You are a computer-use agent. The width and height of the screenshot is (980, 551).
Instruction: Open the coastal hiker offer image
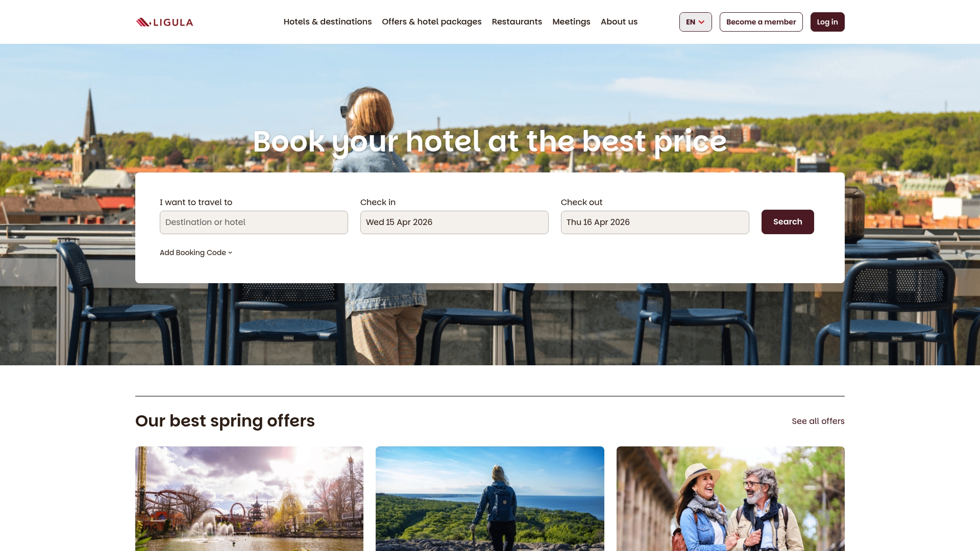point(490,498)
